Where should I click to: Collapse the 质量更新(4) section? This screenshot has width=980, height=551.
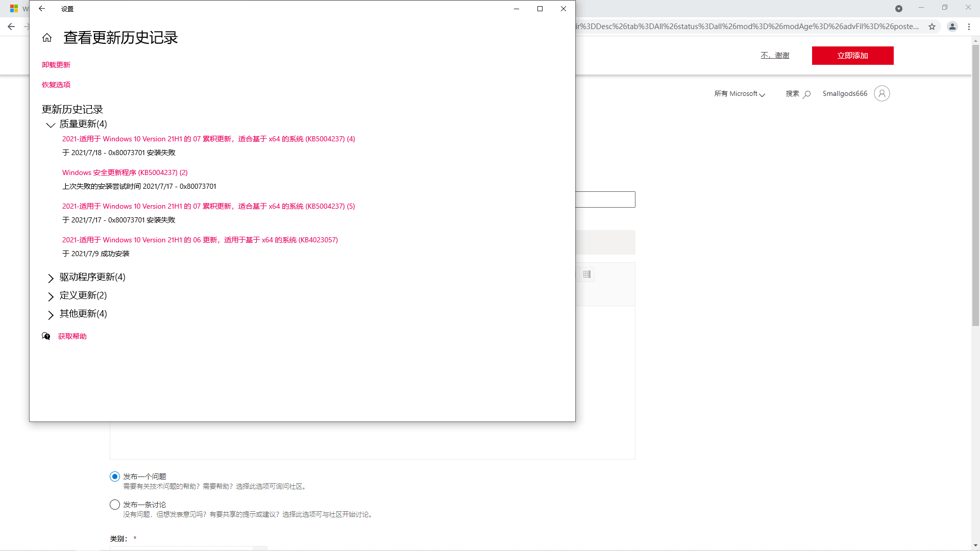pos(51,124)
